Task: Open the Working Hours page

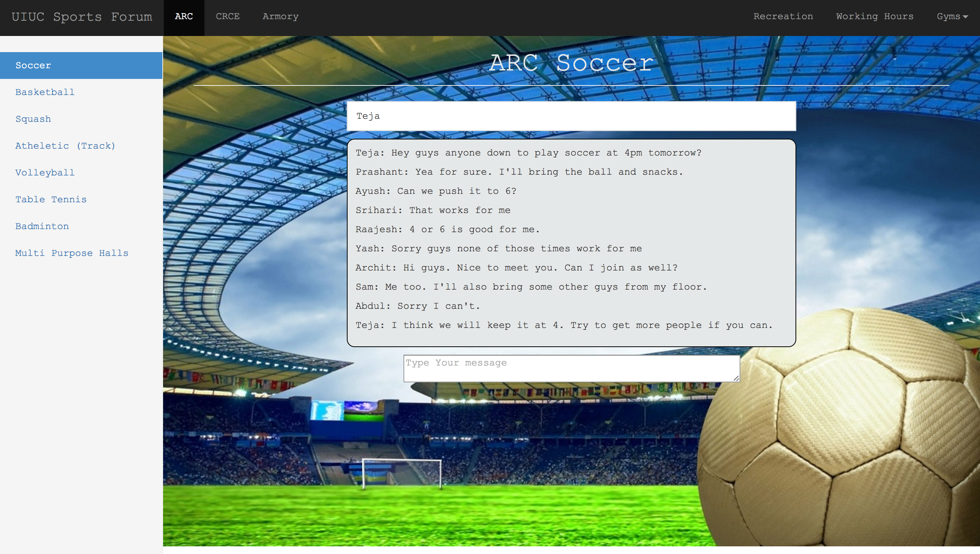Action: point(874,16)
